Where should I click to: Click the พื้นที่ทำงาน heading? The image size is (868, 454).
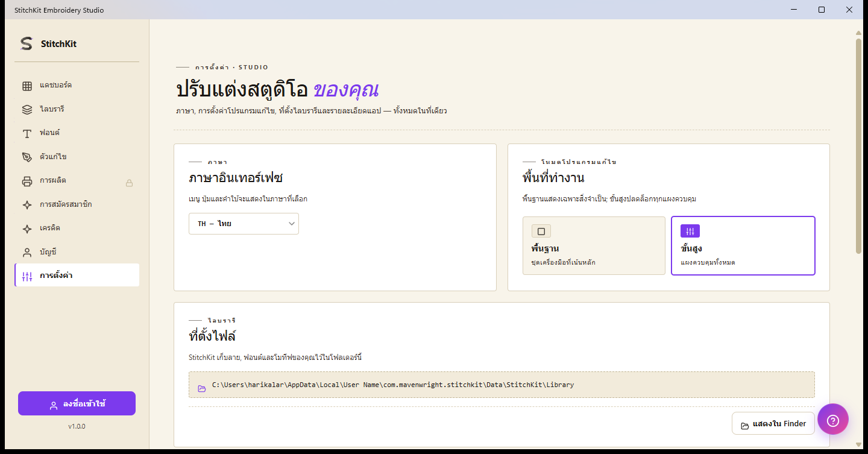553,178
